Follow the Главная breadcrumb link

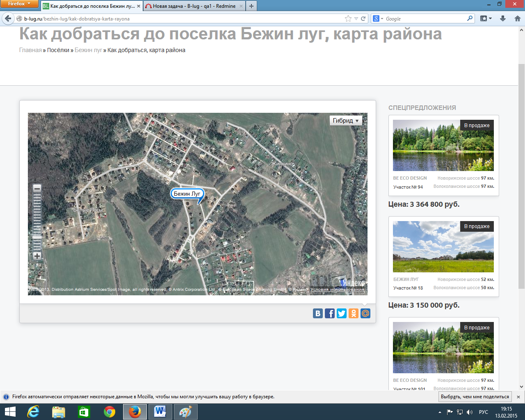tap(30, 50)
